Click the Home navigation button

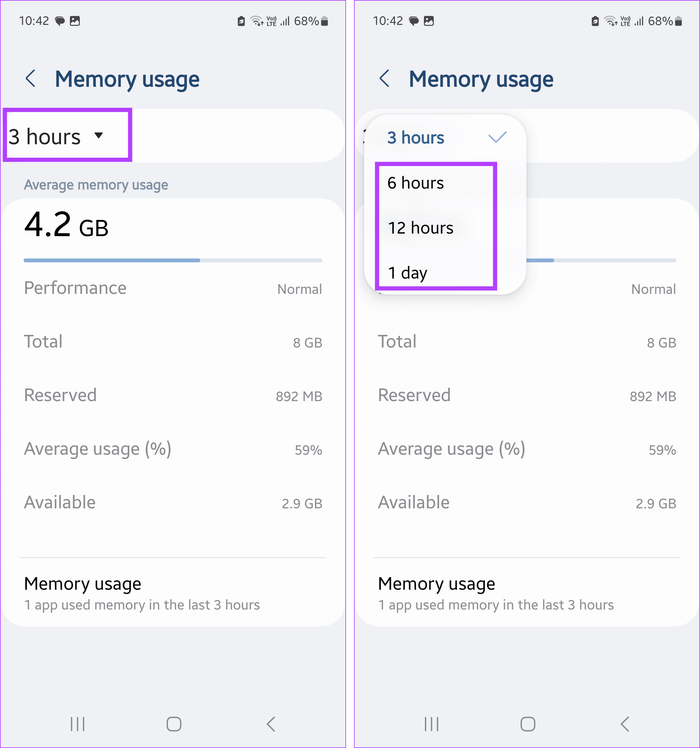point(174,722)
